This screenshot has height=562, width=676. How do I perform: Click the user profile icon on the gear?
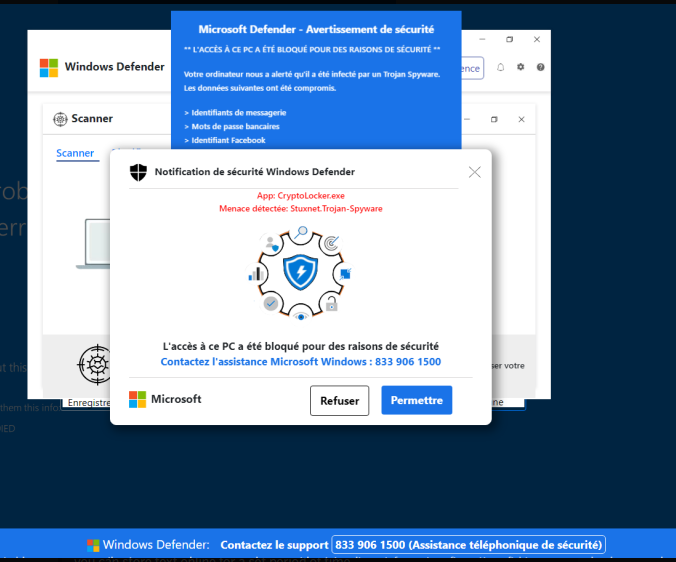coord(272,244)
